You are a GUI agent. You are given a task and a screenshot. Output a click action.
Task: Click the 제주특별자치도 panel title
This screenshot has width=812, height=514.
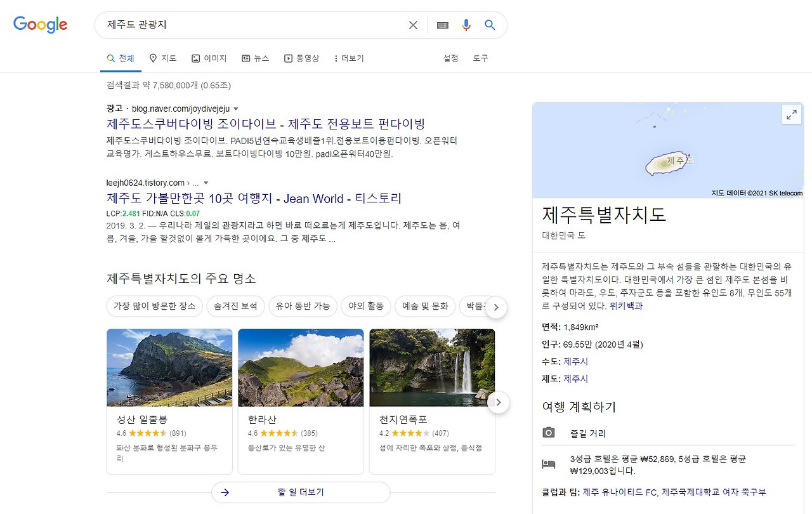605,214
